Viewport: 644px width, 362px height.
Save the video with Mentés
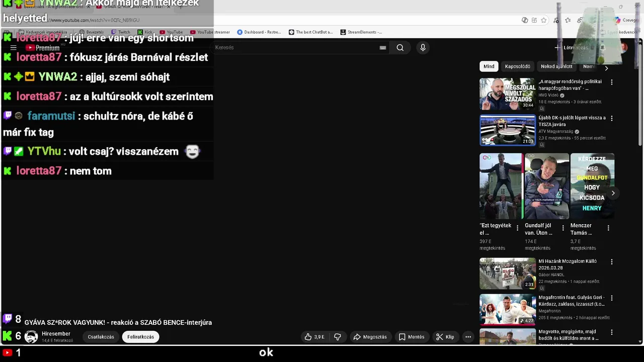pos(411,337)
